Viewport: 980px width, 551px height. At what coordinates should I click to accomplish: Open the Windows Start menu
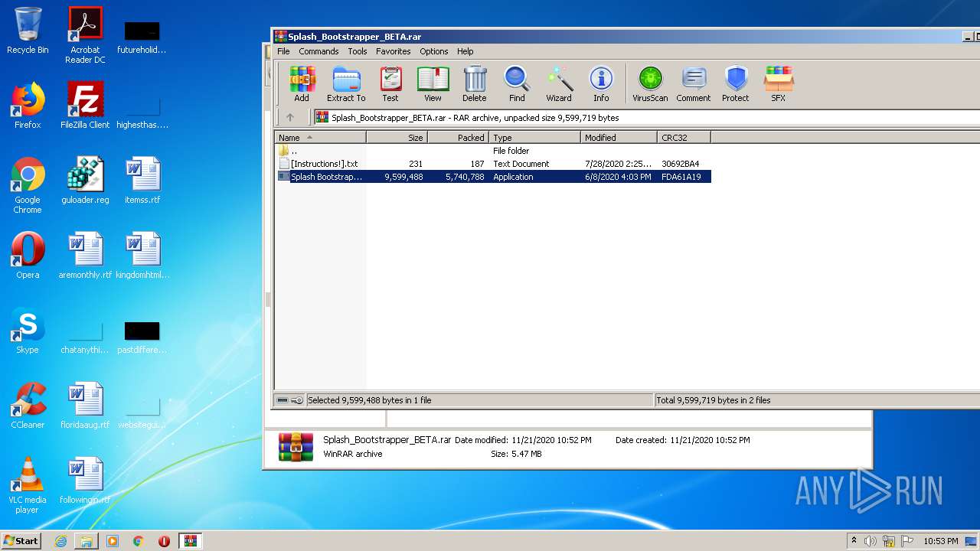(x=21, y=541)
